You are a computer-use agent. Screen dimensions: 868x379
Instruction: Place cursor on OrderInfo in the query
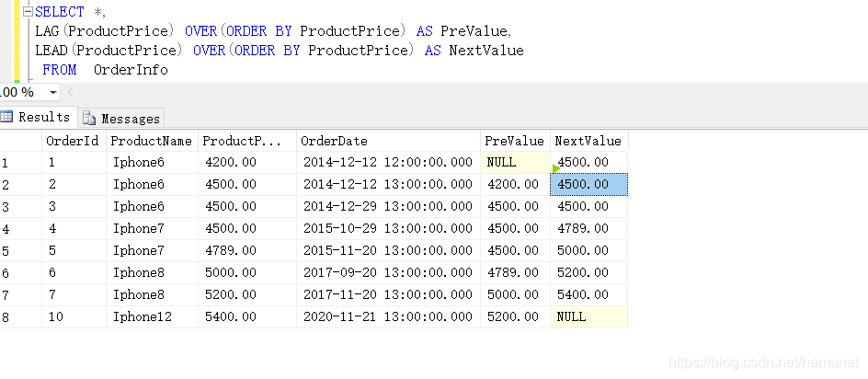click(x=131, y=69)
